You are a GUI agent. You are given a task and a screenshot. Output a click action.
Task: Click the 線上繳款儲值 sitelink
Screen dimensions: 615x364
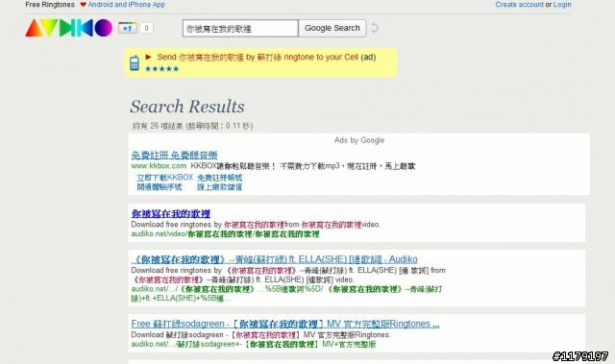click(x=220, y=187)
